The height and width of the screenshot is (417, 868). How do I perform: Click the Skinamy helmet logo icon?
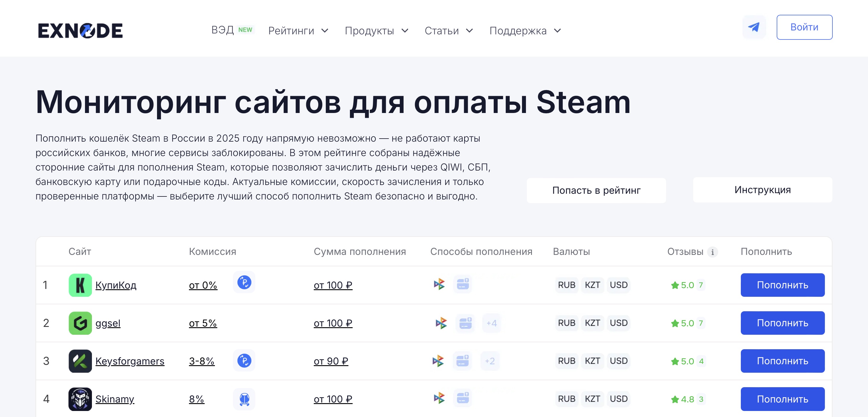pyautogui.click(x=80, y=399)
